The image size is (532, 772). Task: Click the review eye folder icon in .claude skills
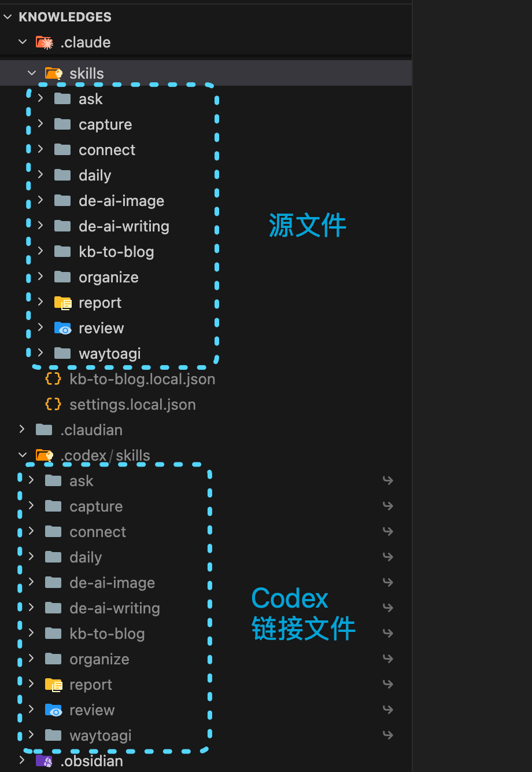coord(62,328)
